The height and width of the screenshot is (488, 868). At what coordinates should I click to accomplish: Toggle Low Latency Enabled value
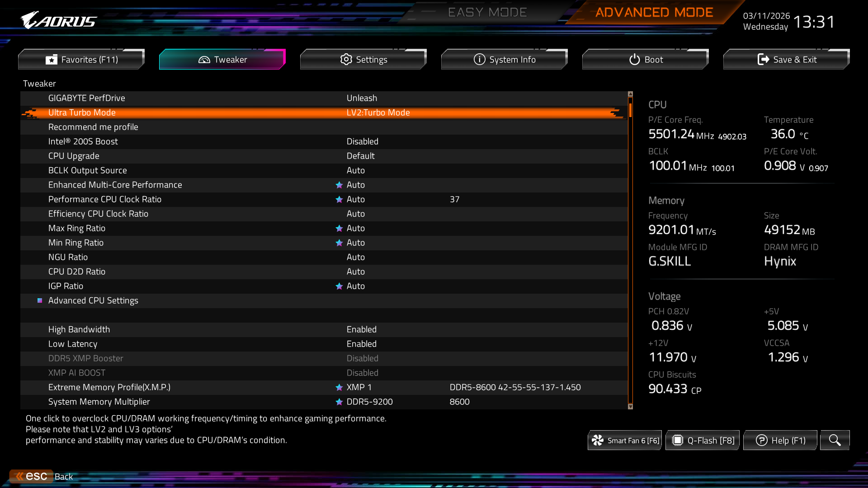361,344
